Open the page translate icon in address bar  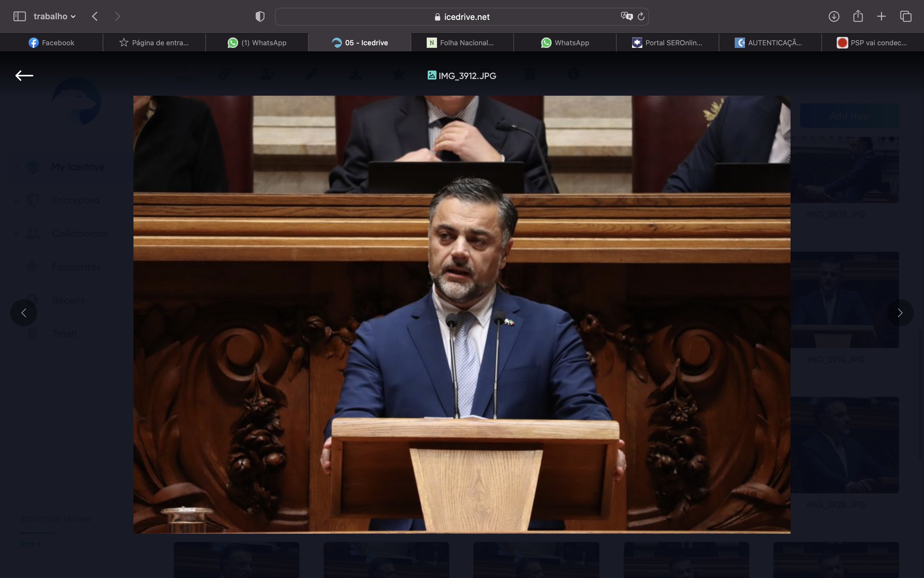(x=627, y=16)
